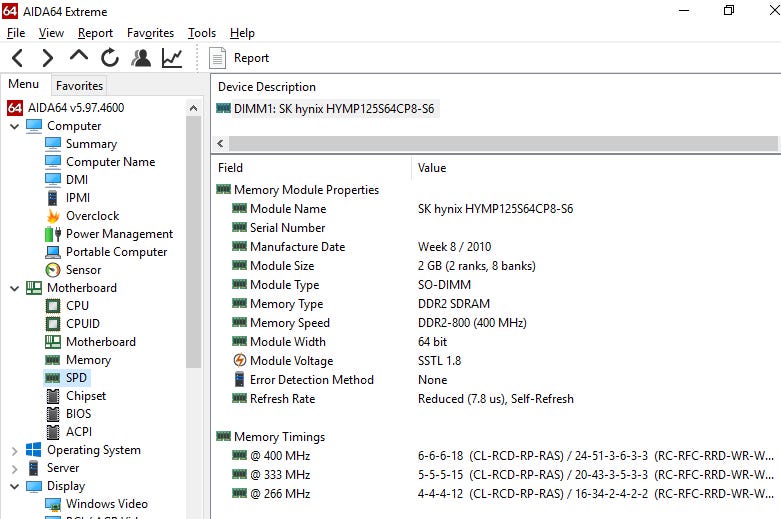The height and width of the screenshot is (519, 781).
Task: Open the Favorites menu
Action: [150, 33]
